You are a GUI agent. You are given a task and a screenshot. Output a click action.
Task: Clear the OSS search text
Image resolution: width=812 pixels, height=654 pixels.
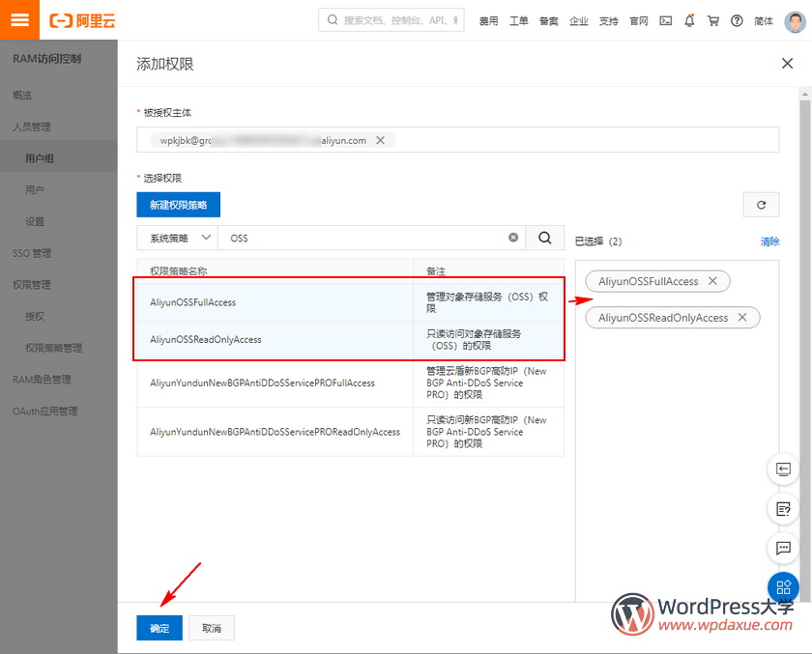tap(513, 238)
